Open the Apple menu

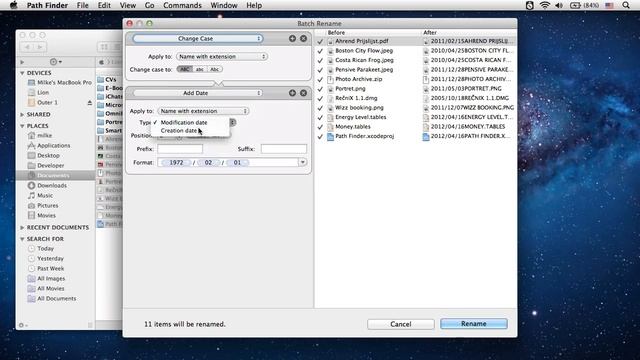click(13, 5)
